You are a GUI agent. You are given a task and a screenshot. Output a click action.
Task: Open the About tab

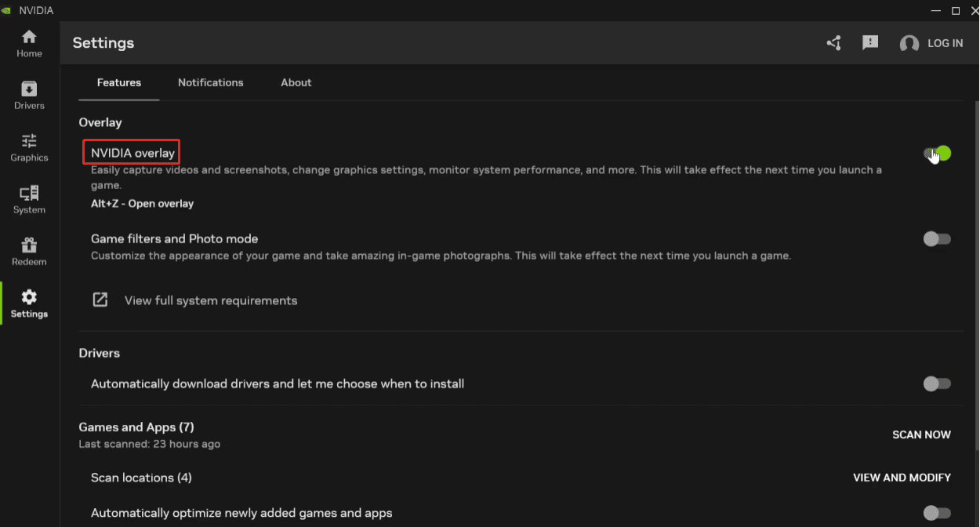pyautogui.click(x=296, y=82)
